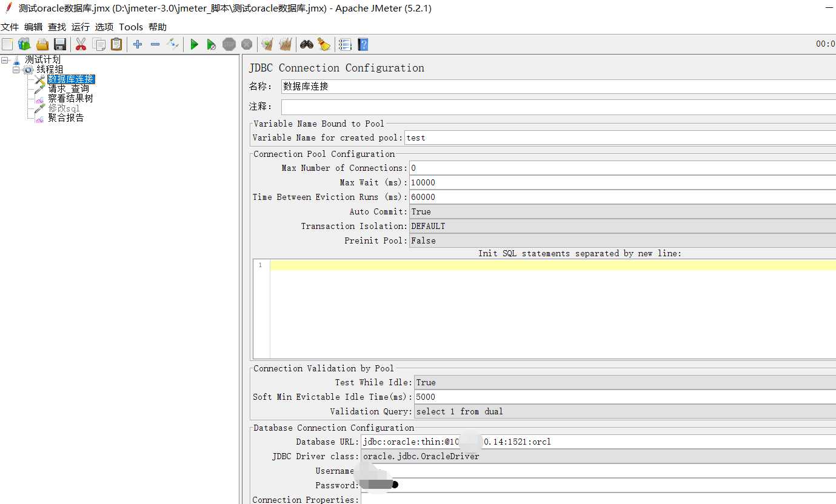This screenshot has width=836, height=504.
Task: Start test with no pauses icon
Action: [211, 44]
